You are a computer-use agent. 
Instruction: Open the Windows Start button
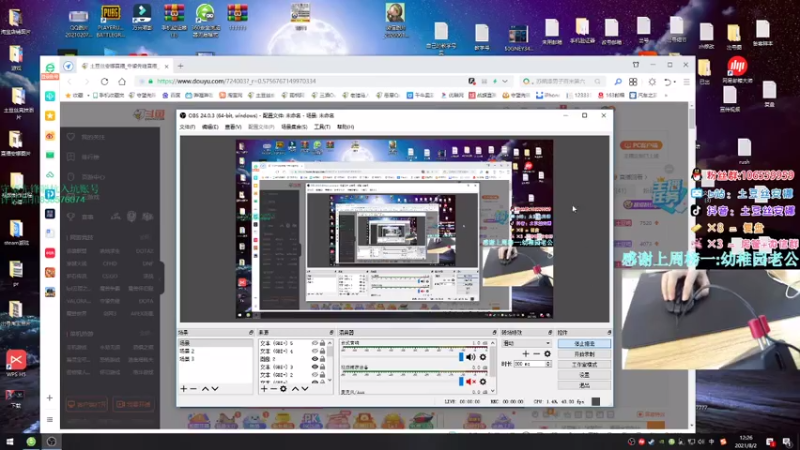click(x=10, y=442)
